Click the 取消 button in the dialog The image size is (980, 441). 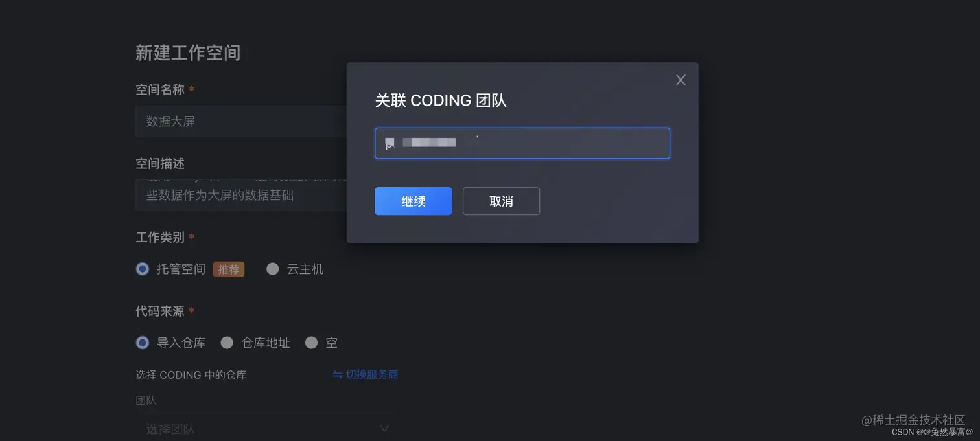click(x=500, y=201)
